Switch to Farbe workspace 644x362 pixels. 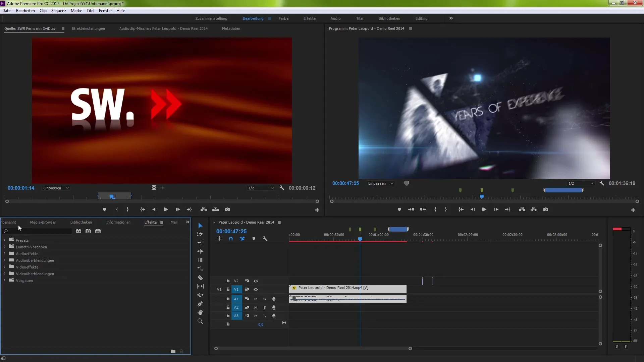click(x=283, y=18)
